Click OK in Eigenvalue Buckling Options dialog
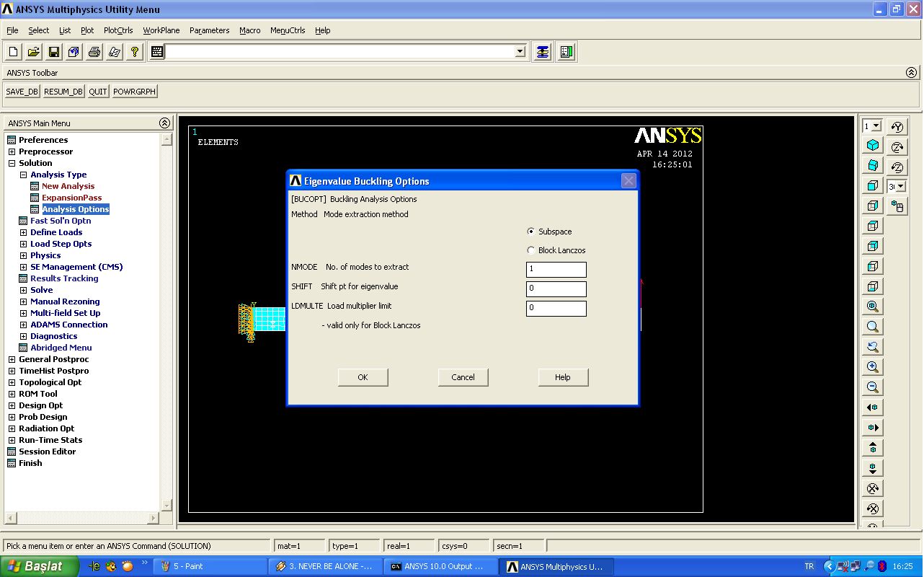The width and height of the screenshot is (924, 577). pos(363,377)
